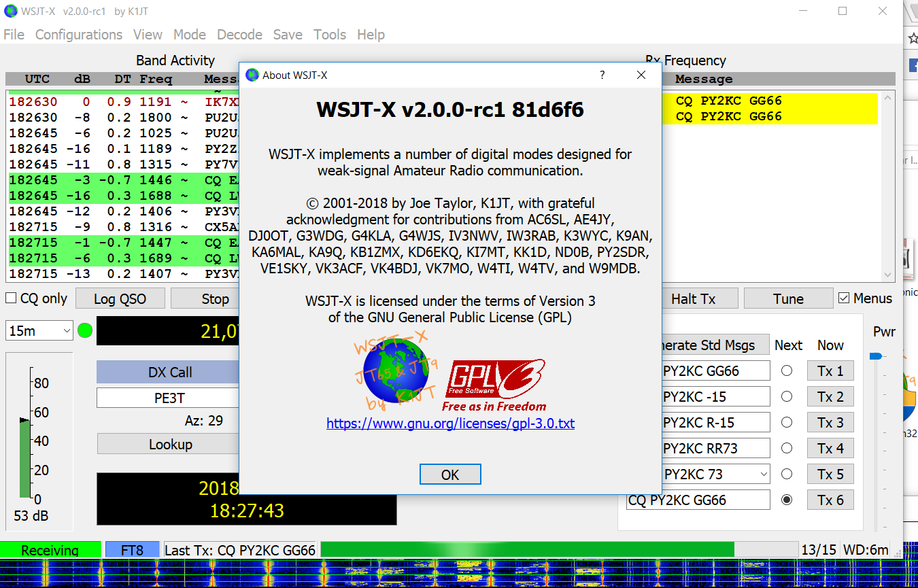Click the DX Call field containing PE3T
The width and height of the screenshot is (918, 588).
click(169, 398)
